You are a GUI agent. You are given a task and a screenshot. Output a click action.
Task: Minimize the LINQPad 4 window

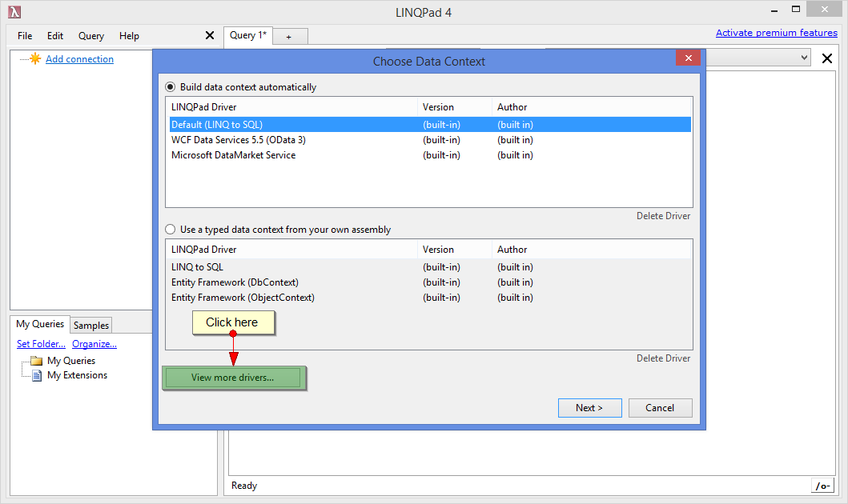point(774,10)
